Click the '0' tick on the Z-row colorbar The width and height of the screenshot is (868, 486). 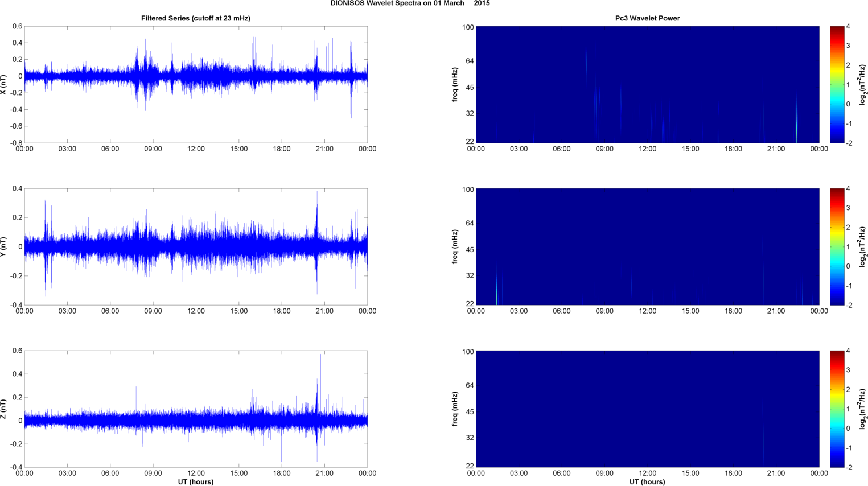[848, 429]
